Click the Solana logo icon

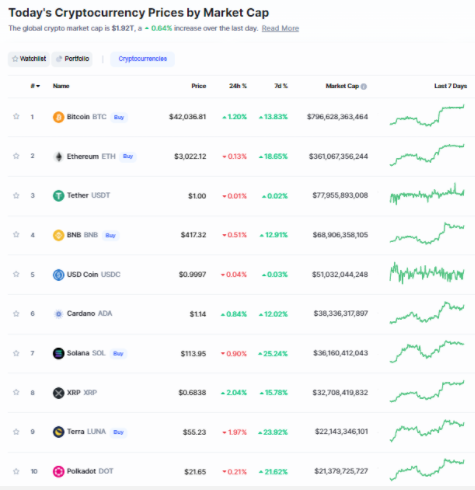[x=58, y=353]
